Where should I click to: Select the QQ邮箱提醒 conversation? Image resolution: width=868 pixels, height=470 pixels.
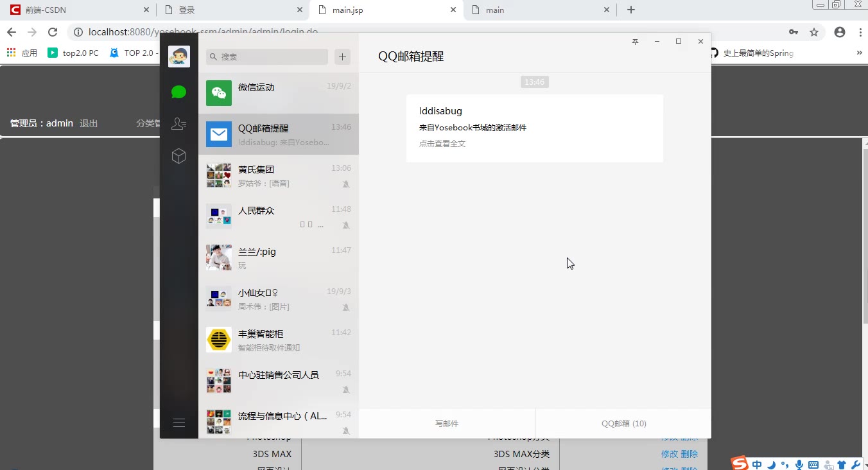279,134
